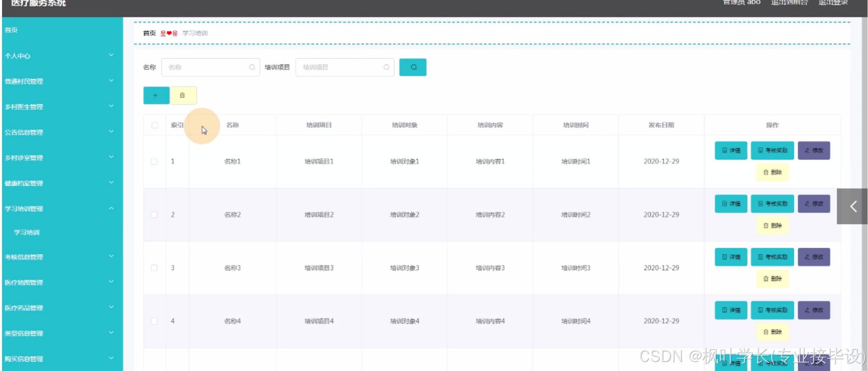Image resolution: width=868 pixels, height=371 pixels.
Task: Expand the 公告信息管理 sidebar menu
Action: pyautogui.click(x=62, y=132)
